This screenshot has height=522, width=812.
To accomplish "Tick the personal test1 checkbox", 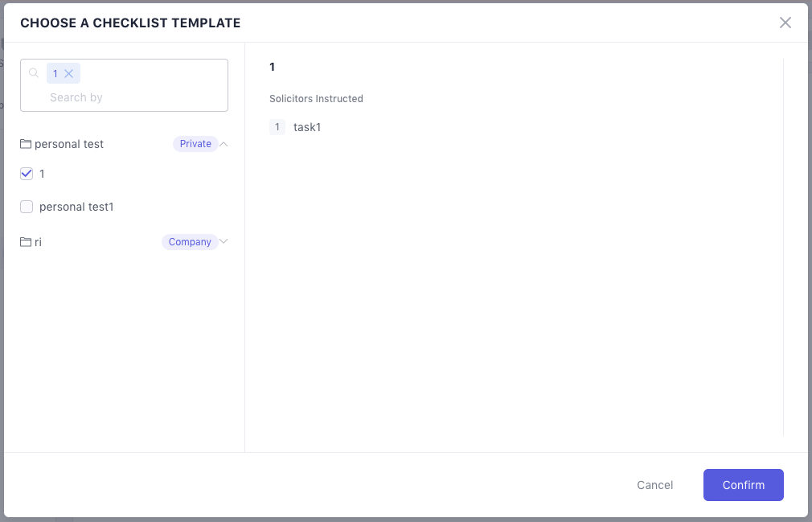I will [x=27, y=207].
